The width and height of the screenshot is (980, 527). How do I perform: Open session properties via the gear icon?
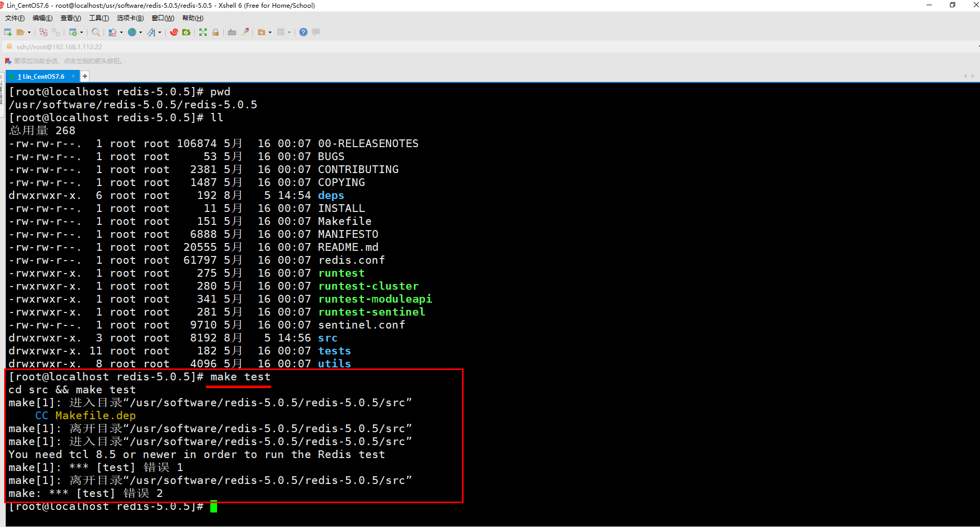(x=73, y=32)
